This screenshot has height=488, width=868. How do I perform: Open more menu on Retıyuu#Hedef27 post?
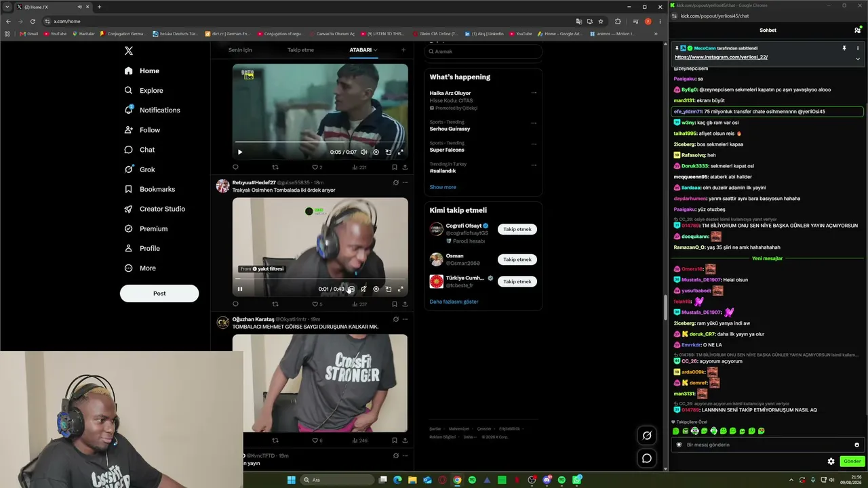tap(405, 182)
